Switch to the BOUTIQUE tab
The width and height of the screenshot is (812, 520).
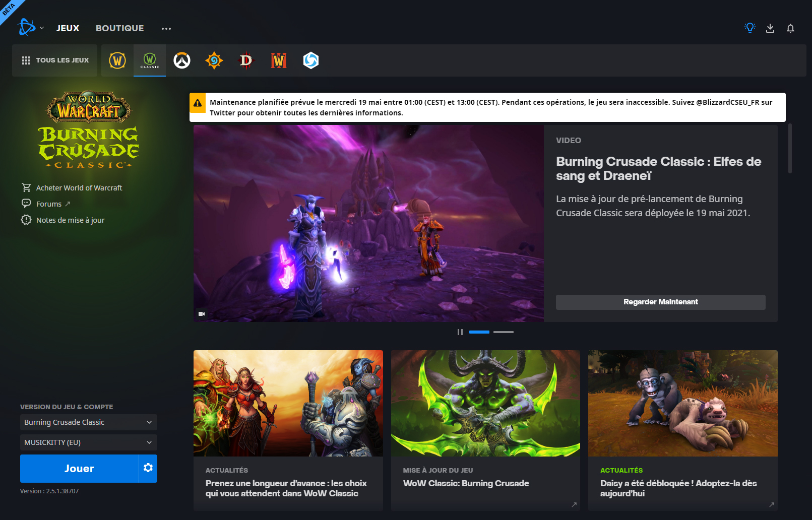pos(120,28)
